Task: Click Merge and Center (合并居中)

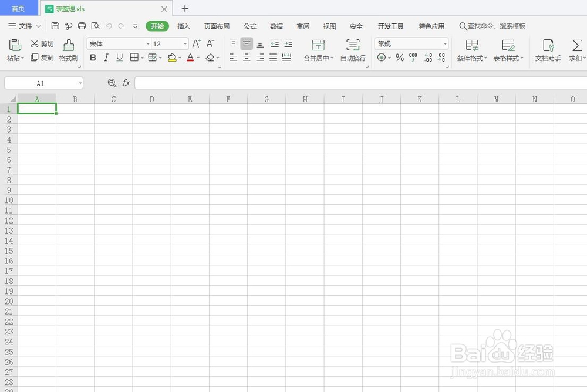Action: point(318,50)
